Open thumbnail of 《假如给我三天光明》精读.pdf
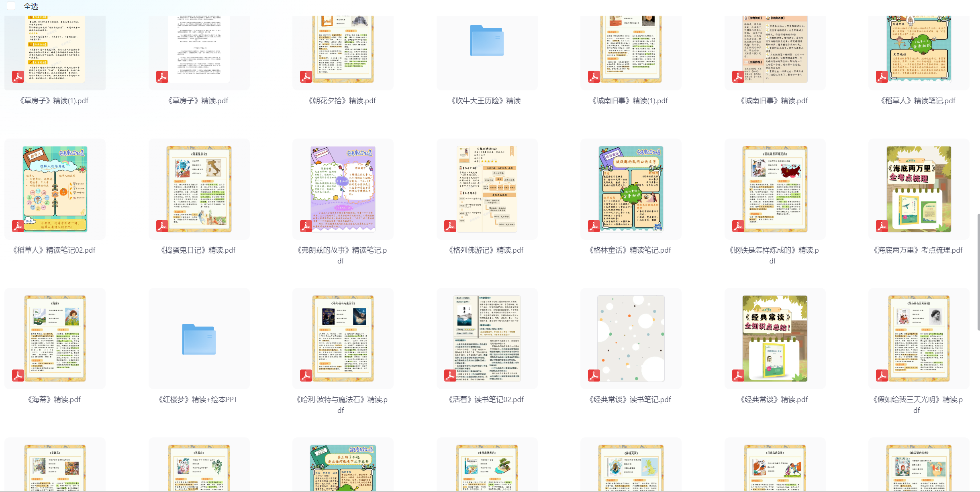Image resolution: width=980 pixels, height=492 pixels. 919,338
